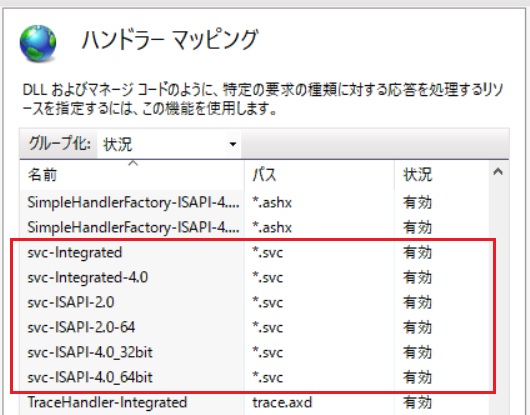530x415 pixels.
Task: Click the Handler Mappings globe icon
Action: tap(38, 43)
